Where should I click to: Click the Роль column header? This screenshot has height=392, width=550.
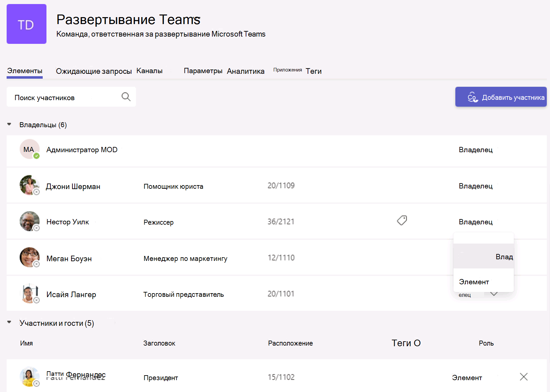click(x=486, y=343)
